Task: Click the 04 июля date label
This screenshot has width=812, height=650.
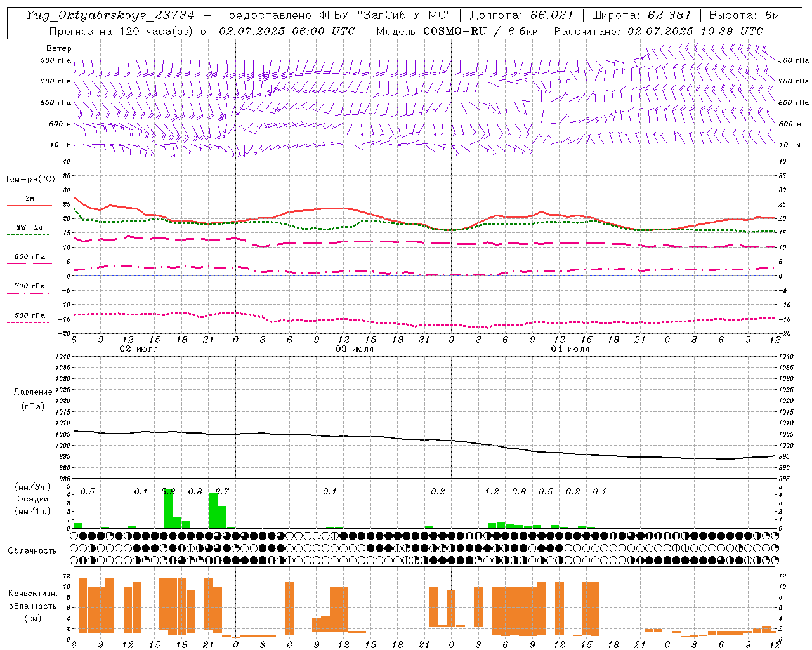Action: click(570, 349)
